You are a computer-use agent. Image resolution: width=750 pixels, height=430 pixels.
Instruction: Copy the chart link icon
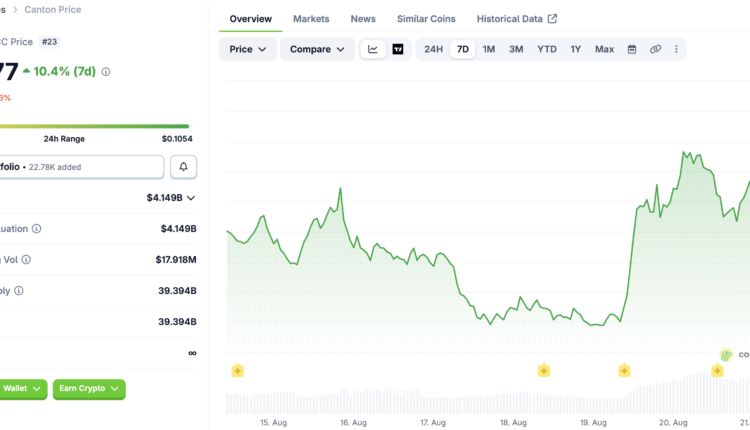(655, 49)
